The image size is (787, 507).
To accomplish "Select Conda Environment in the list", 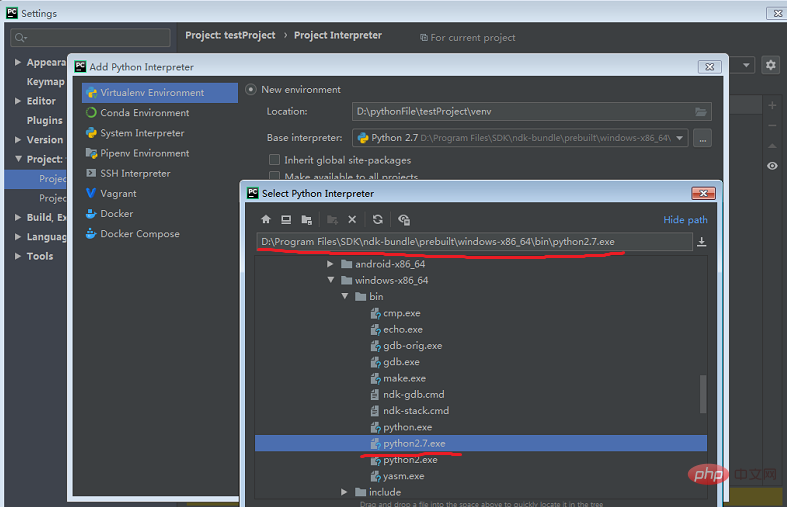I will 144,113.
